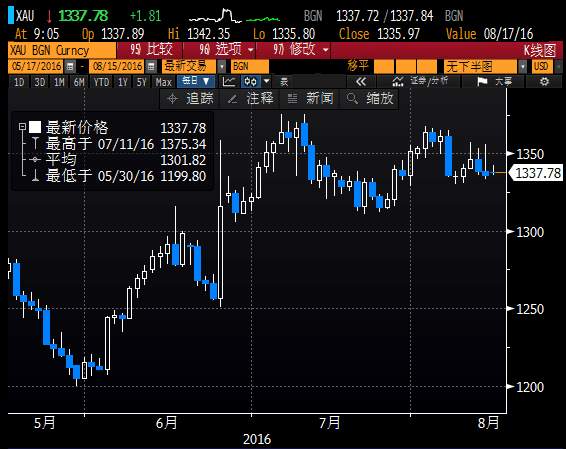Click the cyan XAU security marker
Viewport: 566px width, 449px height.
point(11,16)
